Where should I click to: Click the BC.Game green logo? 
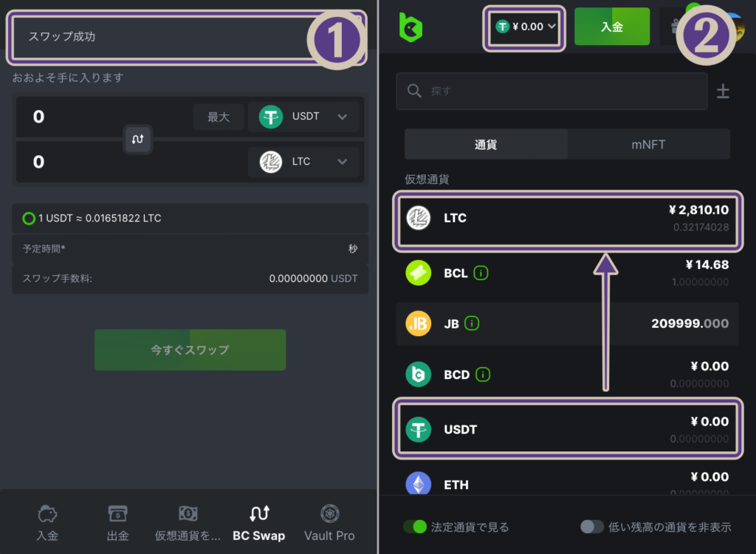(410, 27)
